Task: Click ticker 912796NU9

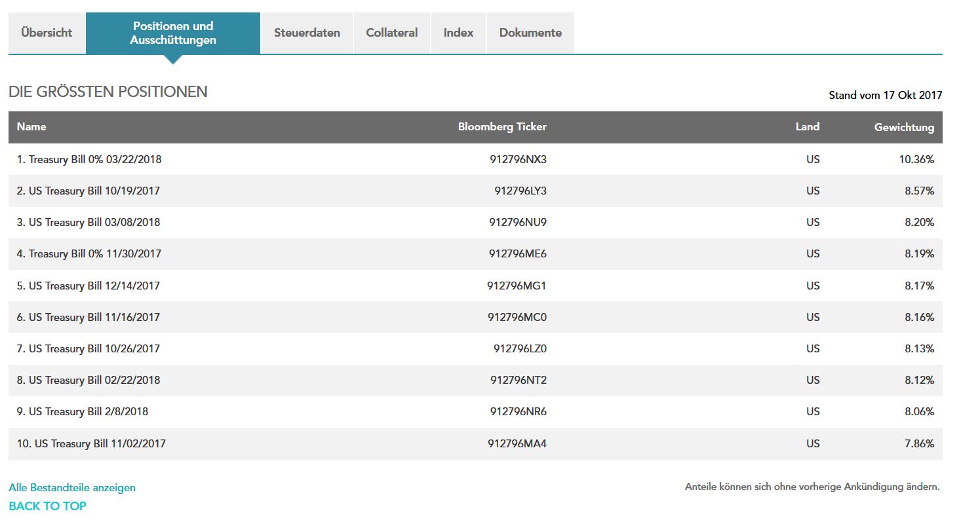Action: click(x=517, y=222)
